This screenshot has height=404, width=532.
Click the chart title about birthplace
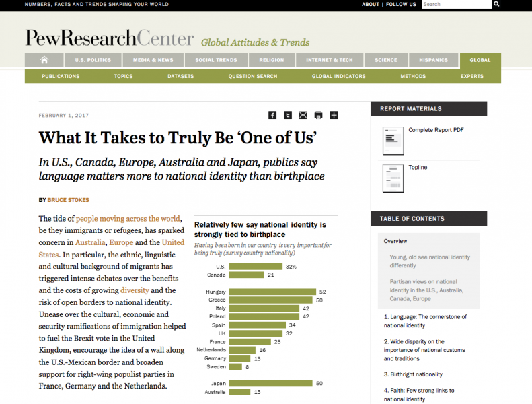point(260,230)
